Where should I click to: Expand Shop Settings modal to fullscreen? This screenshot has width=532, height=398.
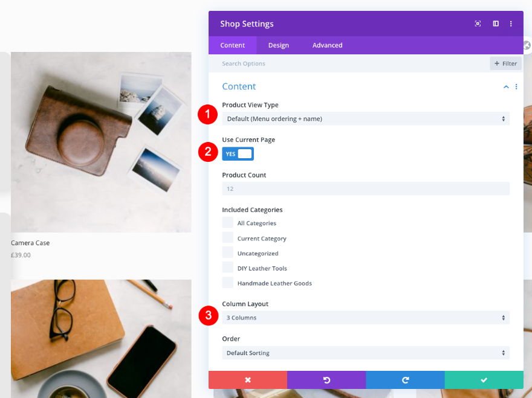[478, 24]
